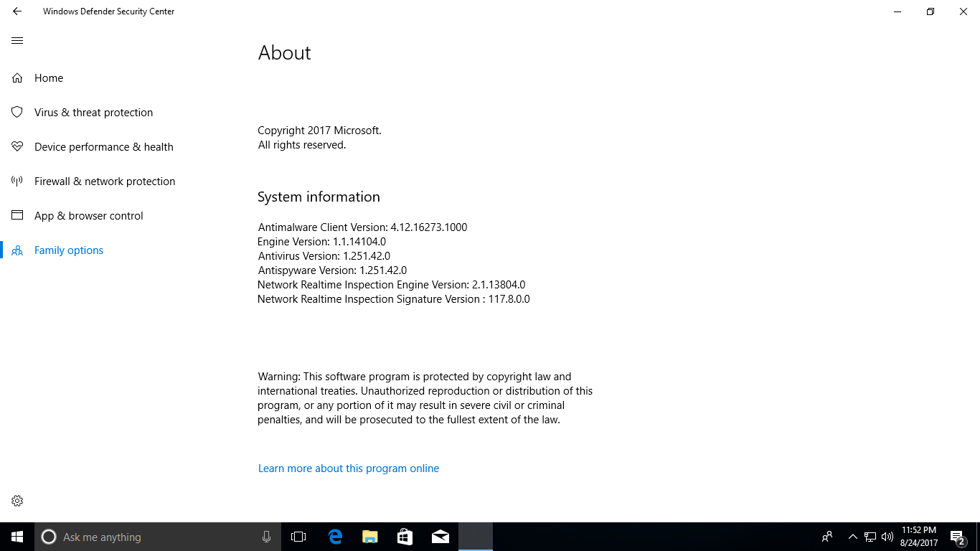This screenshot has height=551, width=980.
Task: Click the About heading
Action: (x=285, y=53)
